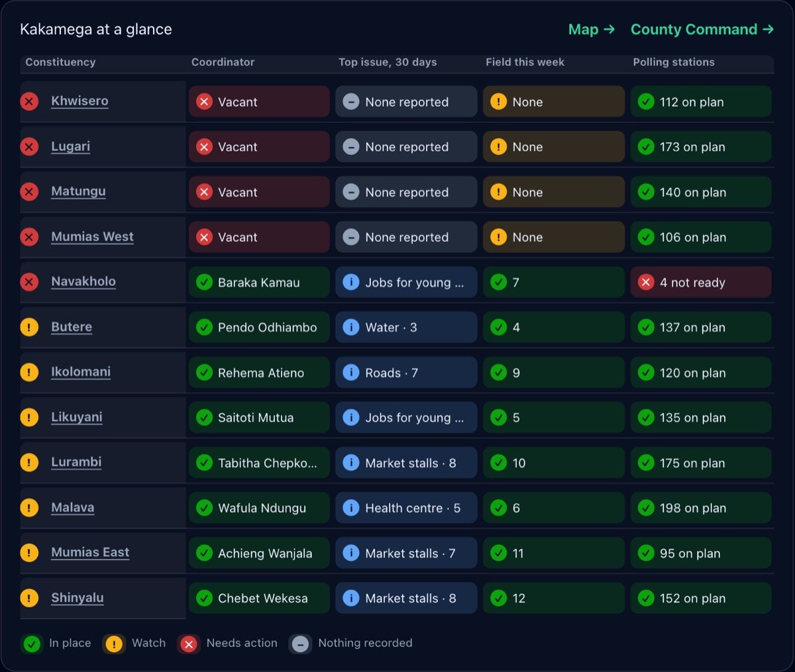795x672 pixels.
Task: Click the green check next to 198 on plan
Action: point(646,508)
